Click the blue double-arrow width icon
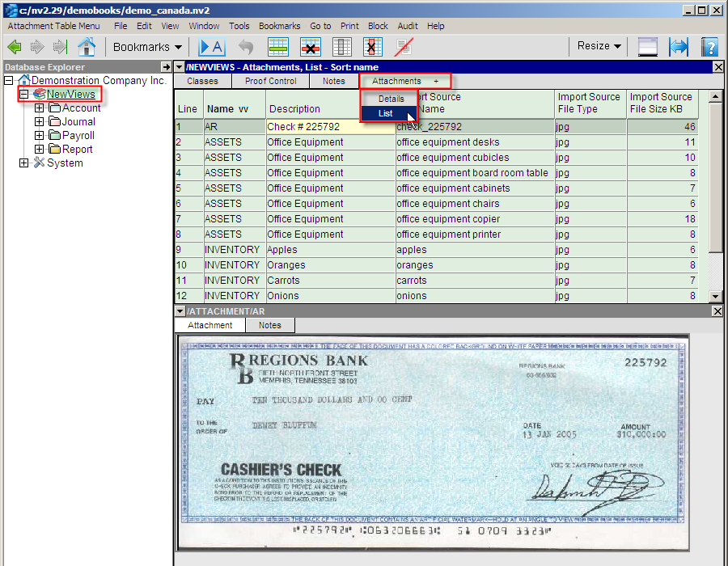The height and width of the screenshot is (566, 728). (678, 47)
